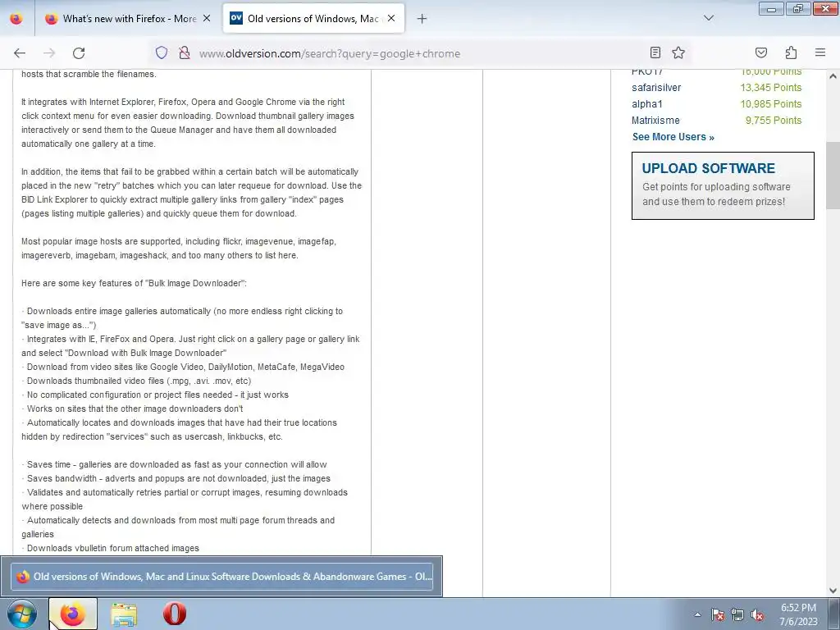
Task: Open the Extensions puzzle icon
Action: coord(791,52)
